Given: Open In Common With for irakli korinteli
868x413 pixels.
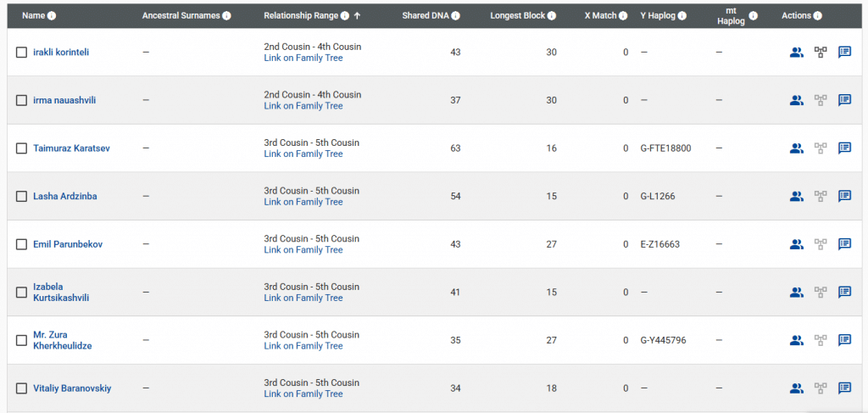Looking at the screenshot, I should 796,52.
